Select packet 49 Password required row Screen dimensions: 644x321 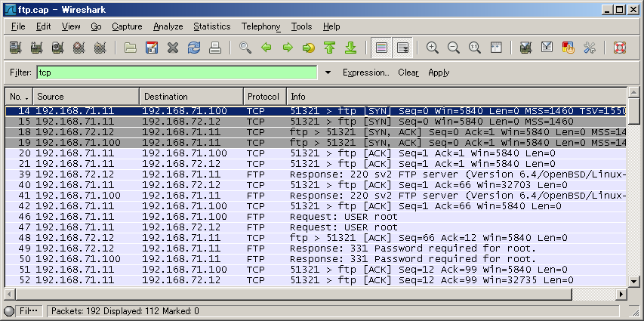(316, 248)
